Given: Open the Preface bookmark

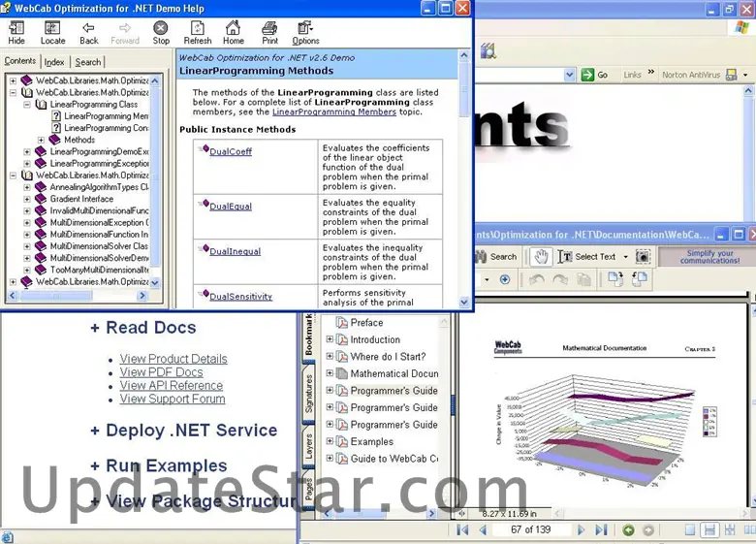Looking at the screenshot, I should pyautogui.click(x=360, y=323).
